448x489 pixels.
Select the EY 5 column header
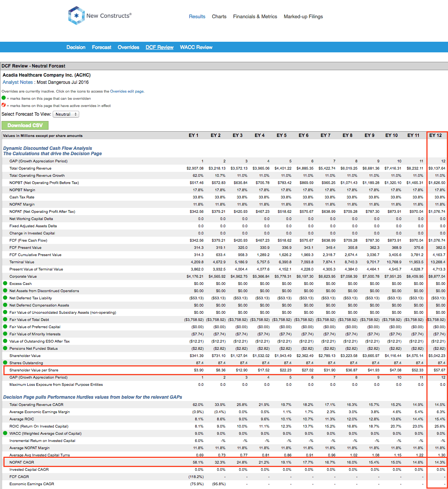(x=282, y=135)
